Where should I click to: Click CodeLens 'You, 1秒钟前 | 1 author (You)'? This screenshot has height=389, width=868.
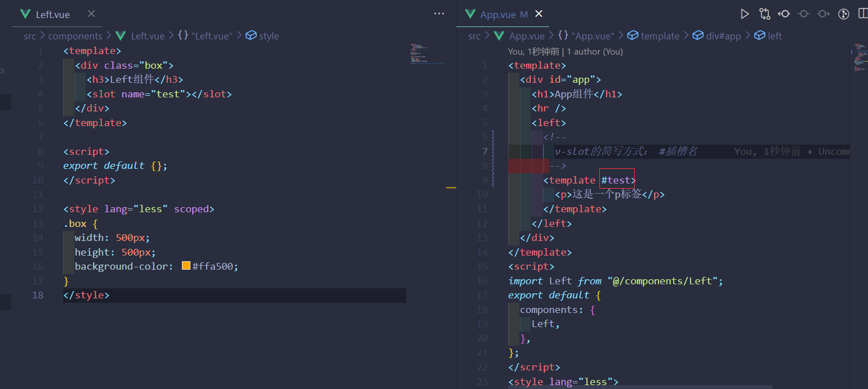[566, 51]
